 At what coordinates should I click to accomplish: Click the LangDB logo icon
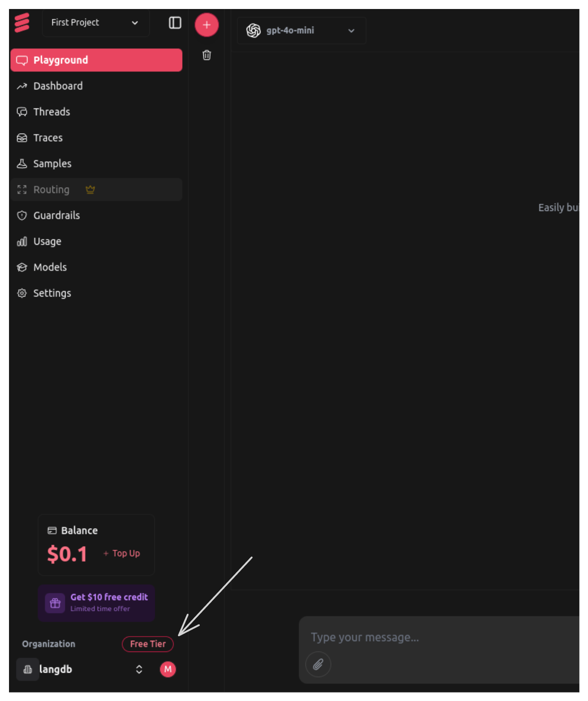click(x=22, y=22)
